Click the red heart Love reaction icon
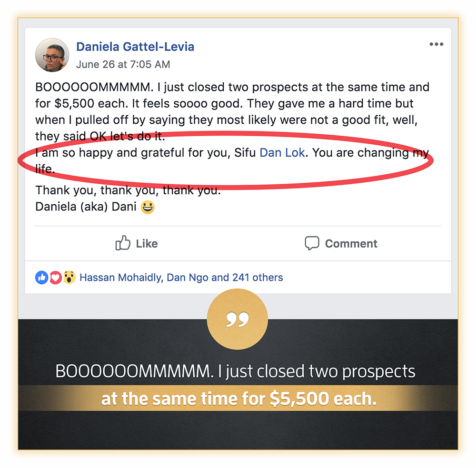The width and height of the screenshot is (476, 468). 56,277
